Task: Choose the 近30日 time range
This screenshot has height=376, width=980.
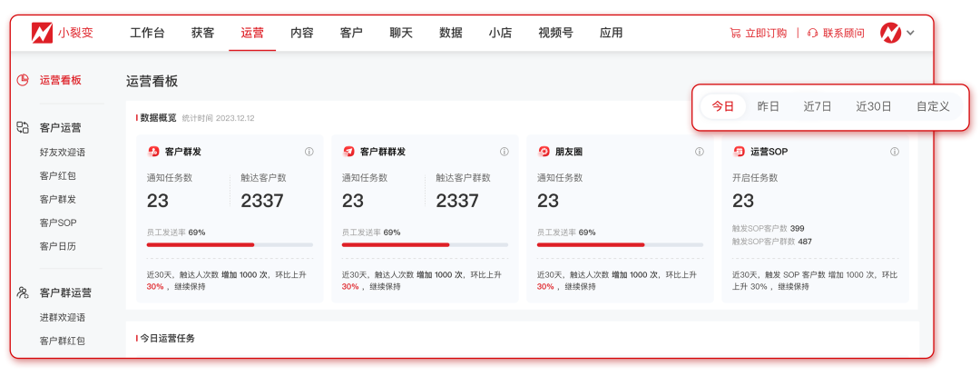Action: 873,106
